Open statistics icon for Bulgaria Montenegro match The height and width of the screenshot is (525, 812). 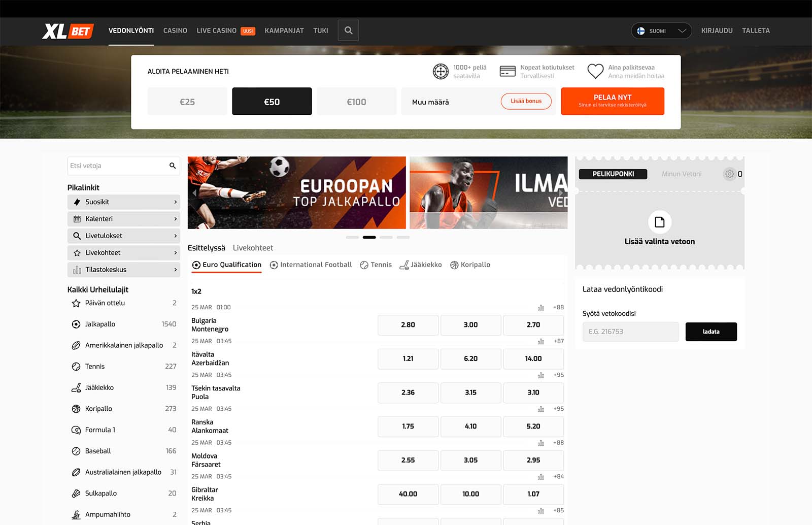(x=540, y=308)
